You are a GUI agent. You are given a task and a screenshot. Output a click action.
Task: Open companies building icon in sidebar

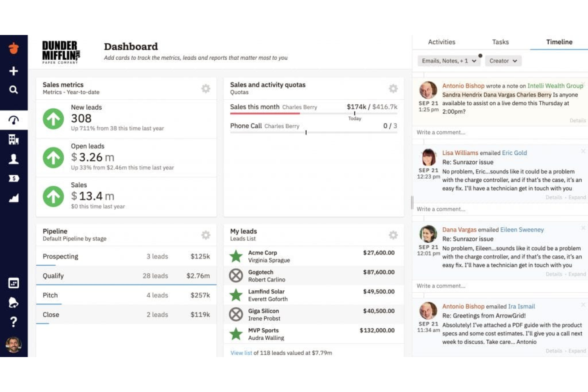coord(14,139)
